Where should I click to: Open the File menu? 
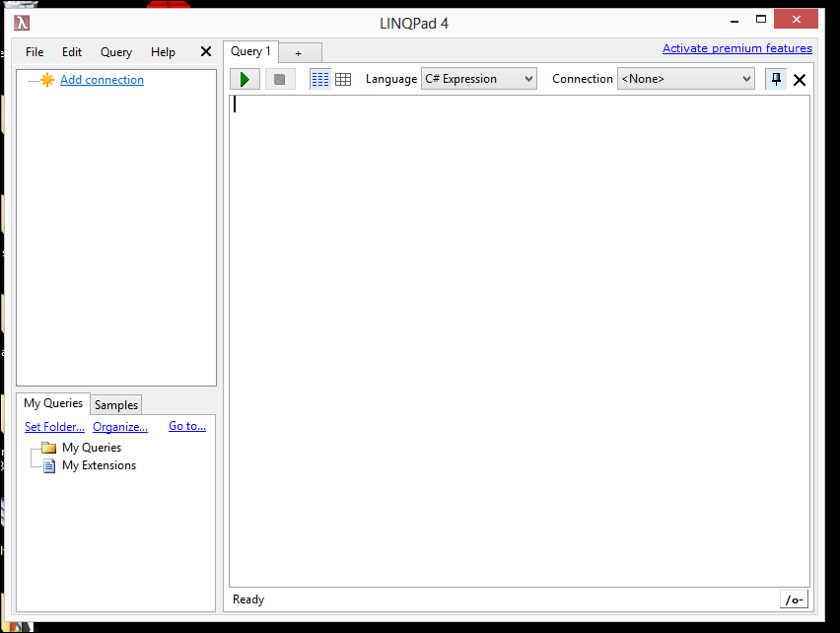click(35, 52)
